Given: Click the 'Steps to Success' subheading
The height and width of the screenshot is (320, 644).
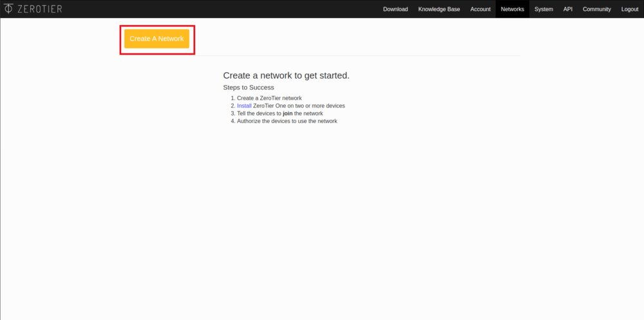Looking at the screenshot, I should [249, 88].
